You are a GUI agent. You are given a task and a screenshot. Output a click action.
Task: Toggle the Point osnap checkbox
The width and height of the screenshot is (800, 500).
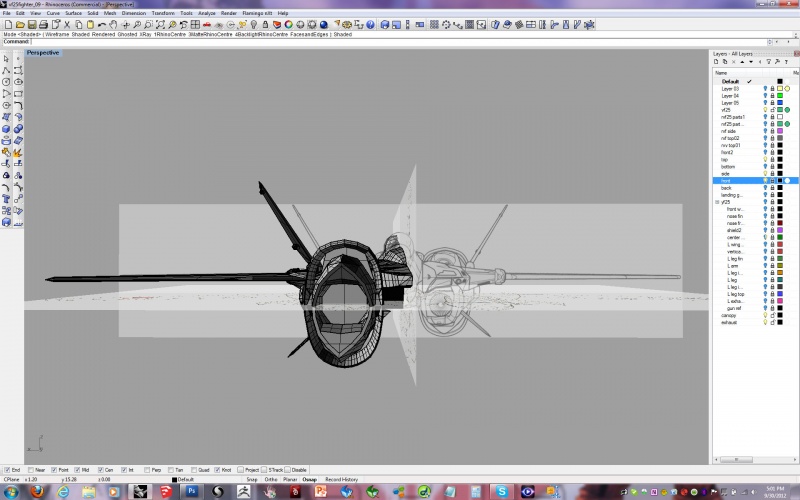[54, 470]
